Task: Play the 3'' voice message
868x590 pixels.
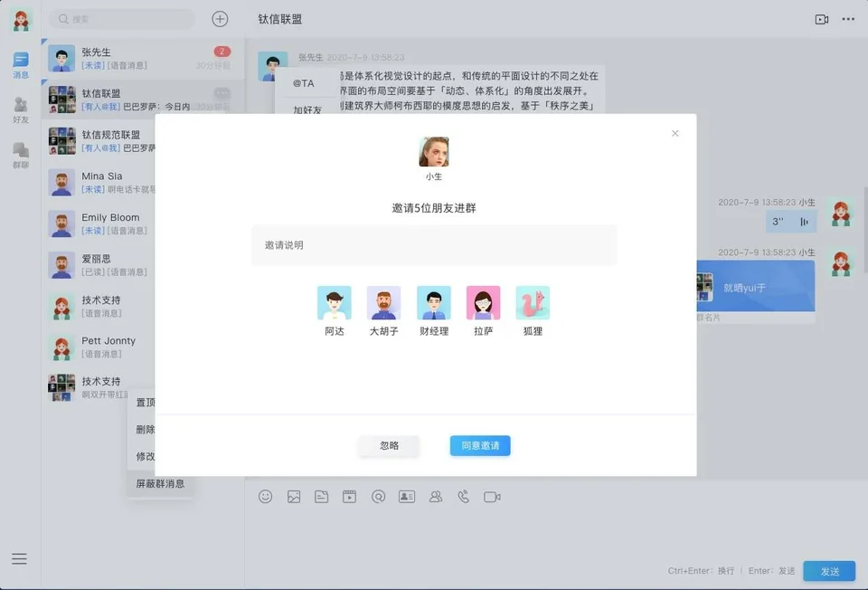Action: click(x=791, y=222)
